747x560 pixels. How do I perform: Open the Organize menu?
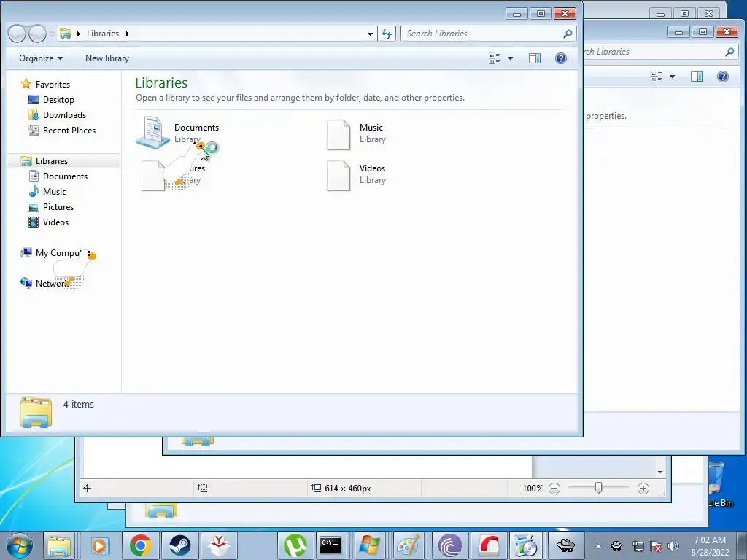[41, 58]
